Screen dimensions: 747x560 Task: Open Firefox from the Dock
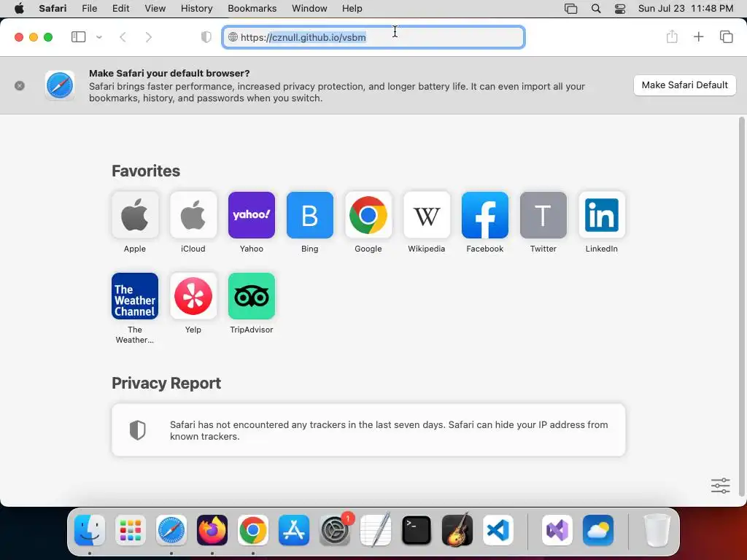212,530
